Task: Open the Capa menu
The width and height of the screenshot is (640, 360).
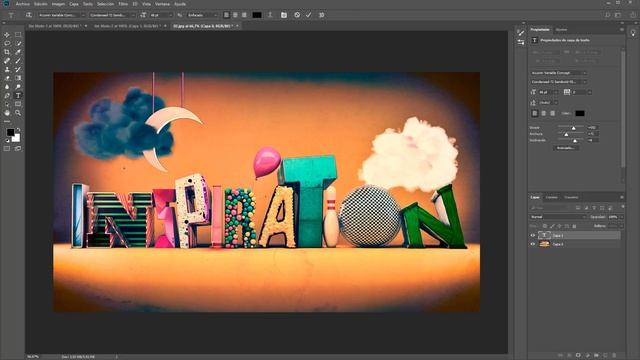Action: [73, 4]
